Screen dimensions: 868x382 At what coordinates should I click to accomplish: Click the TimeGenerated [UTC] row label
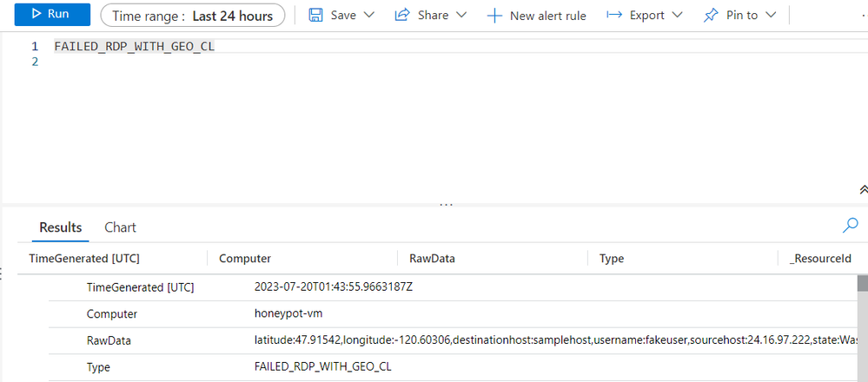tap(140, 287)
